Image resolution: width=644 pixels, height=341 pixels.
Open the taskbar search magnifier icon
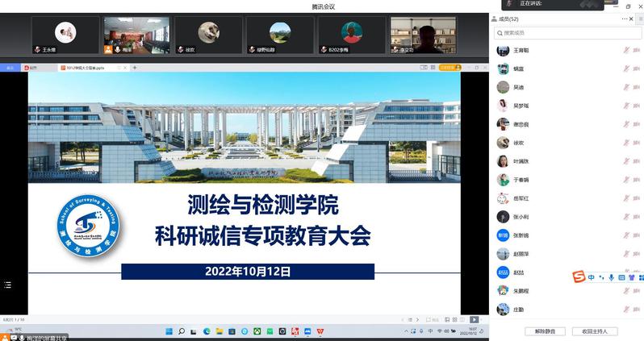tap(182, 331)
